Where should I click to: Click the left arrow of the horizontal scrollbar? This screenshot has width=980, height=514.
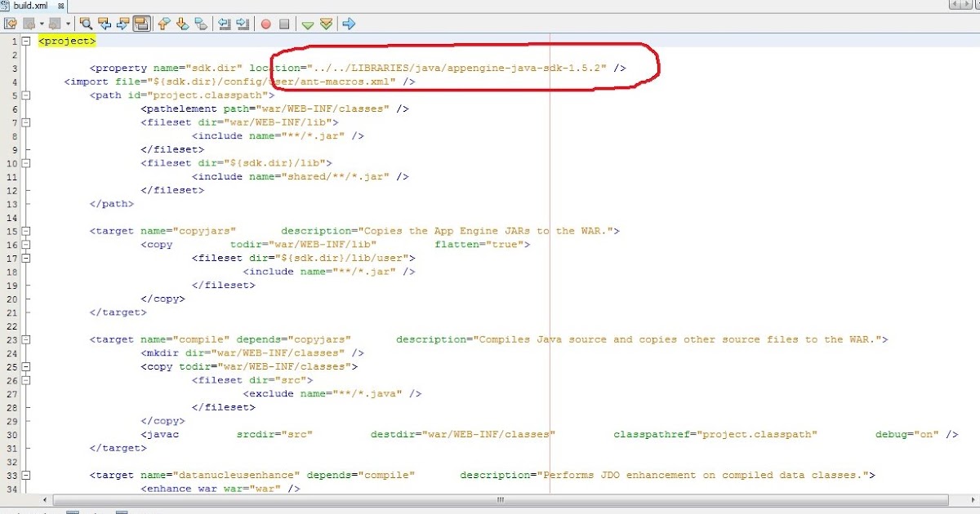43,498
